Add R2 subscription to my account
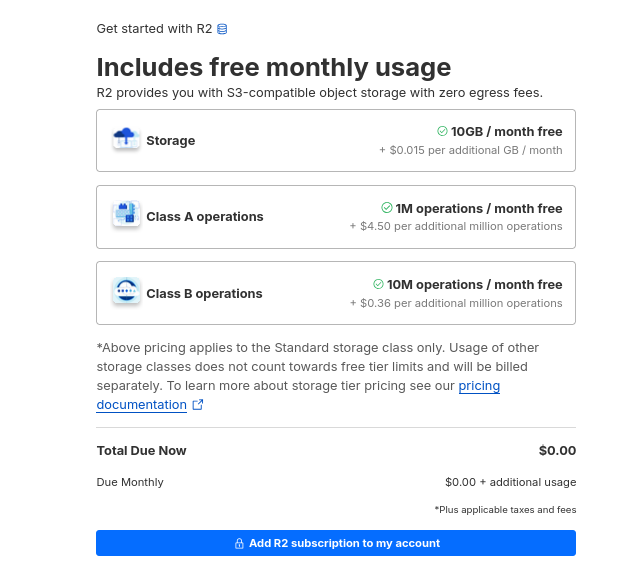This screenshot has height=566, width=634. point(336,543)
